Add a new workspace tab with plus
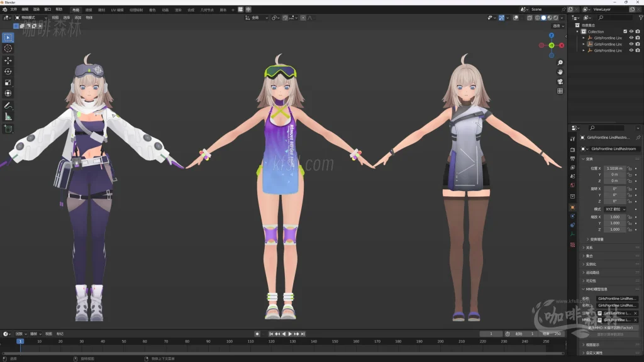Screen dimensions: 644x362 click(233, 10)
